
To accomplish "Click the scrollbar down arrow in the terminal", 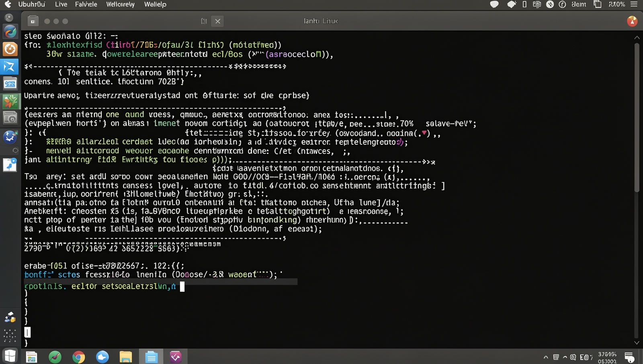I will [x=637, y=343].
